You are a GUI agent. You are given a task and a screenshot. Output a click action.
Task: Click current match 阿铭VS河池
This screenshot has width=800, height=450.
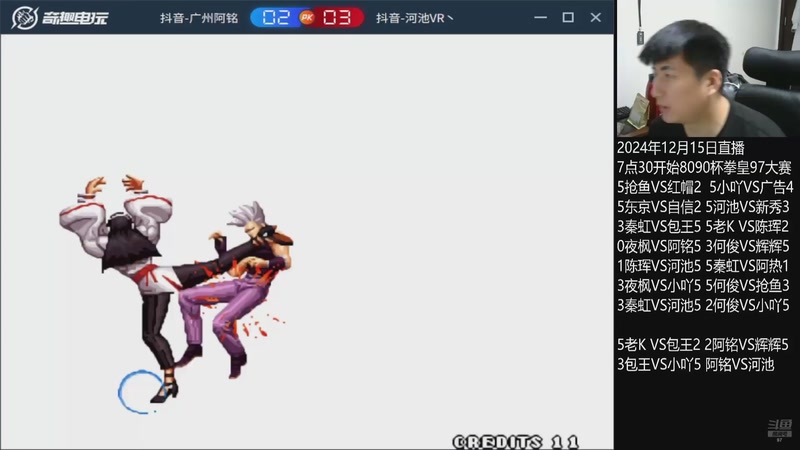pos(740,365)
